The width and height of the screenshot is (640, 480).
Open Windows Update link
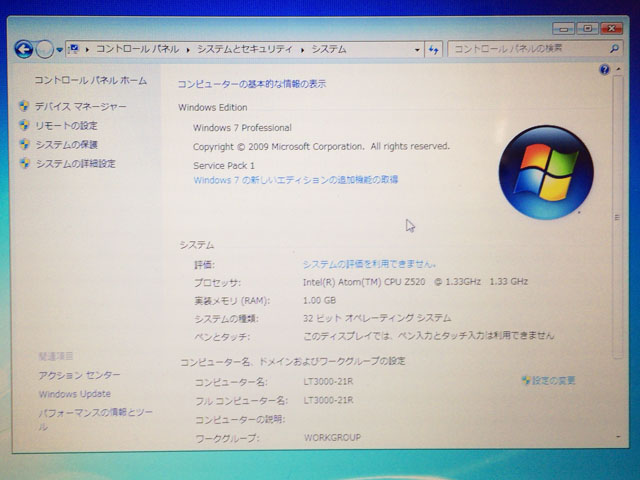[x=75, y=394]
